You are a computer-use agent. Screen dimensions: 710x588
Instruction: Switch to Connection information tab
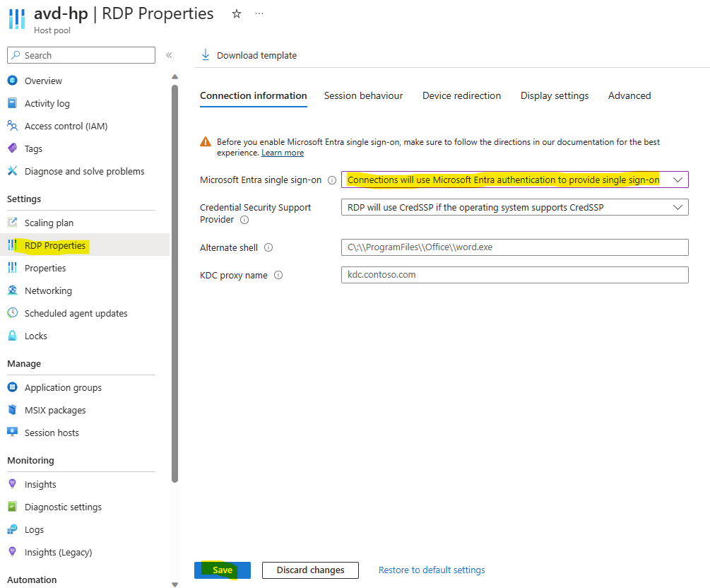(254, 95)
